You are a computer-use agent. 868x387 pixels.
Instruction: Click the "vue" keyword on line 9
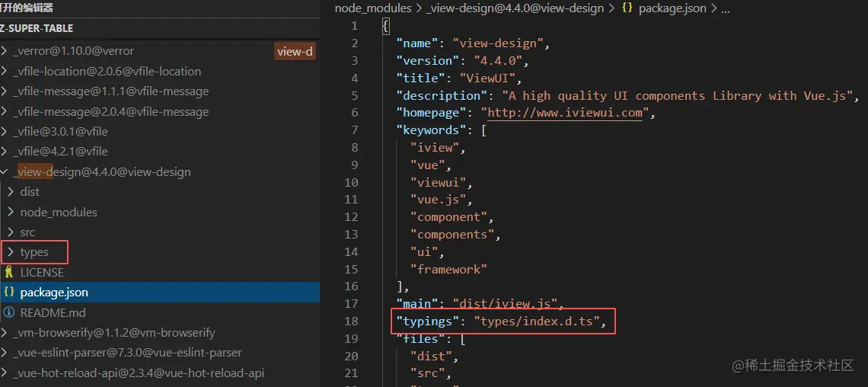coord(428,165)
